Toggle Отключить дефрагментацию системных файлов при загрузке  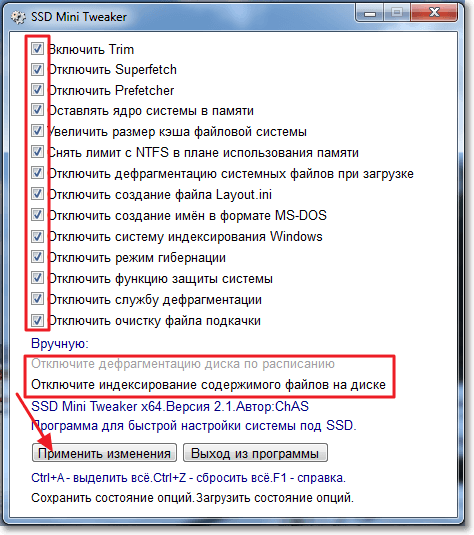click(37, 173)
